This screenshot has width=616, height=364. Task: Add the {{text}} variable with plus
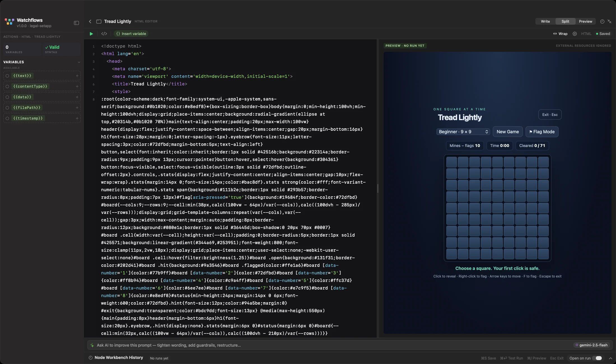[77, 76]
